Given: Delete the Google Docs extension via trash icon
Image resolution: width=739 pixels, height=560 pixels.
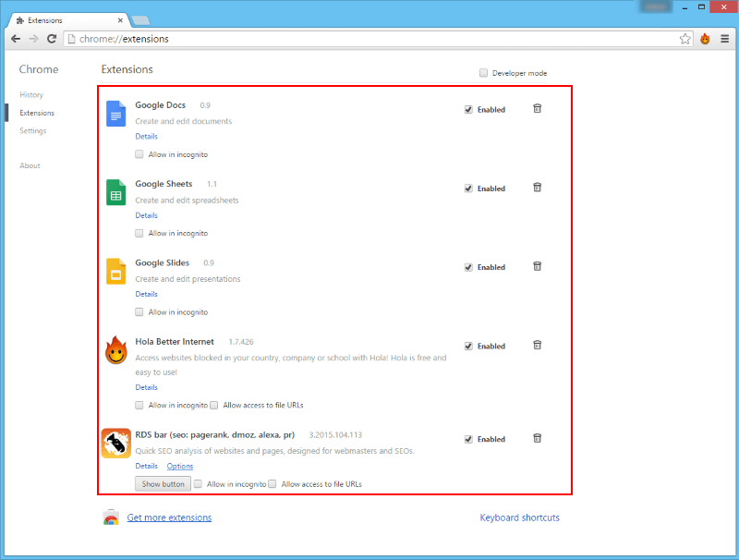Looking at the screenshot, I should tap(537, 108).
